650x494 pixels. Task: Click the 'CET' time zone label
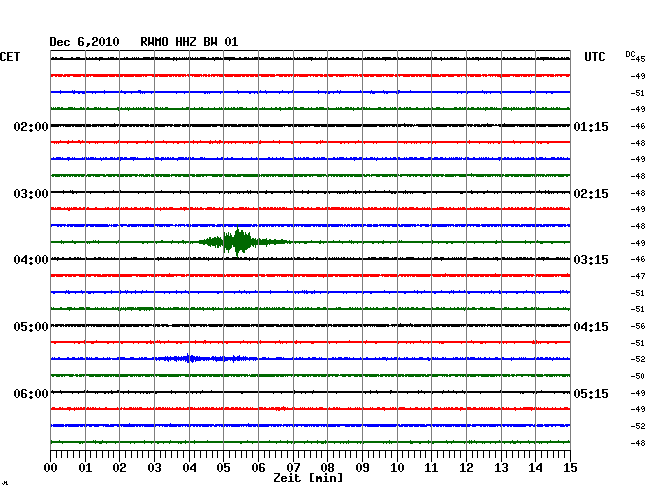pyautogui.click(x=10, y=57)
